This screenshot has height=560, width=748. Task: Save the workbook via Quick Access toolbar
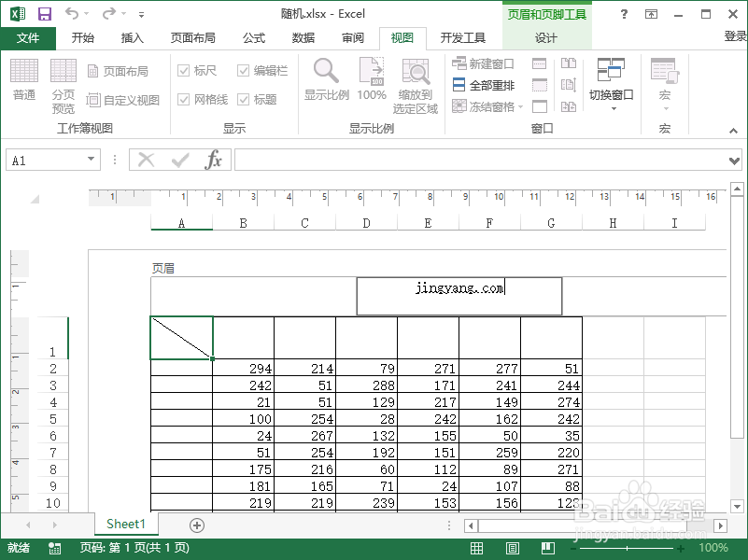pos(44,13)
